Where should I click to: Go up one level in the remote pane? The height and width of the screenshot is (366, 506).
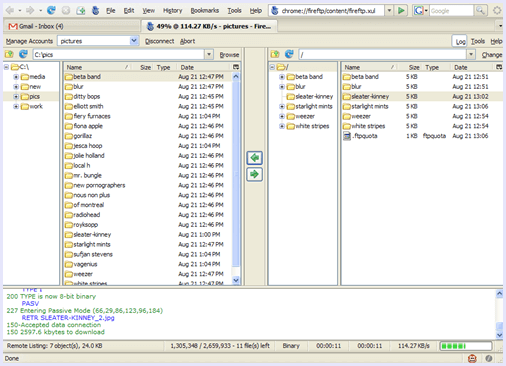tap(275, 54)
